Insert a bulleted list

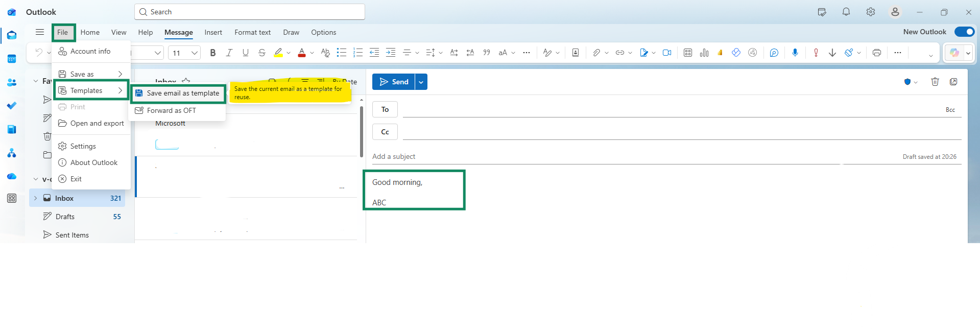[x=342, y=53]
